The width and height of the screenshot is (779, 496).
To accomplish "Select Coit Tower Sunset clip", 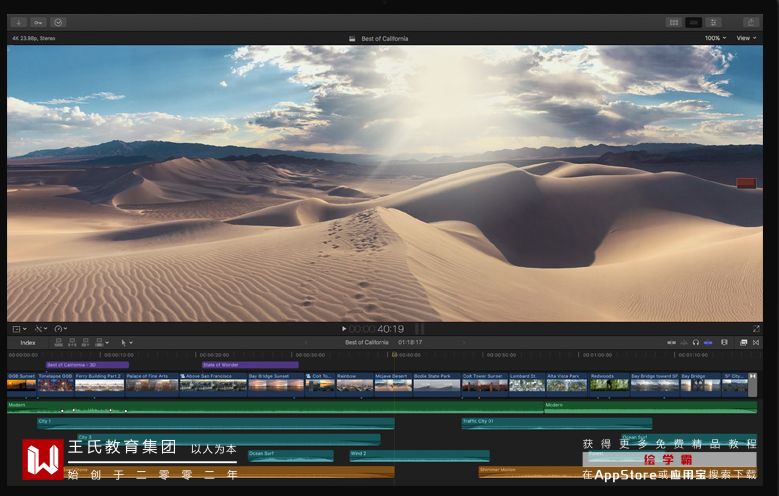I will 485,383.
